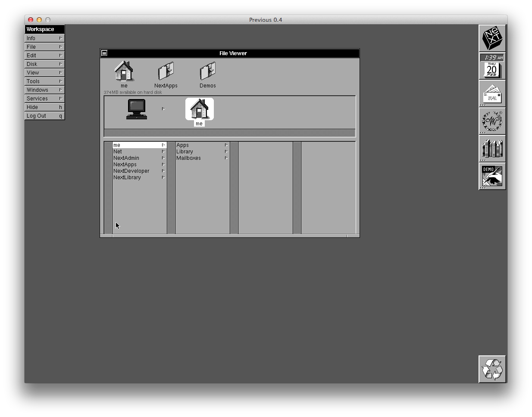Open the Services menu
This screenshot has width=532, height=417.
click(44, 98)
